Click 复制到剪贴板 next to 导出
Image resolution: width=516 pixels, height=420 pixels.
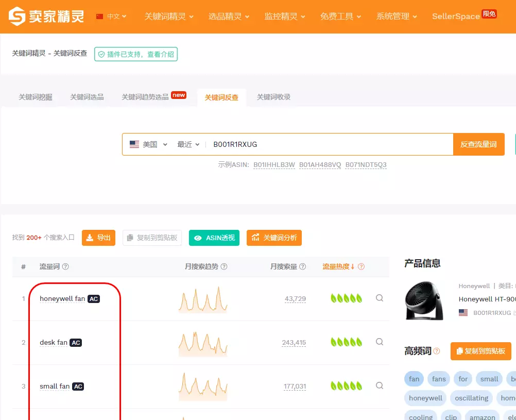tap(152, 238)
